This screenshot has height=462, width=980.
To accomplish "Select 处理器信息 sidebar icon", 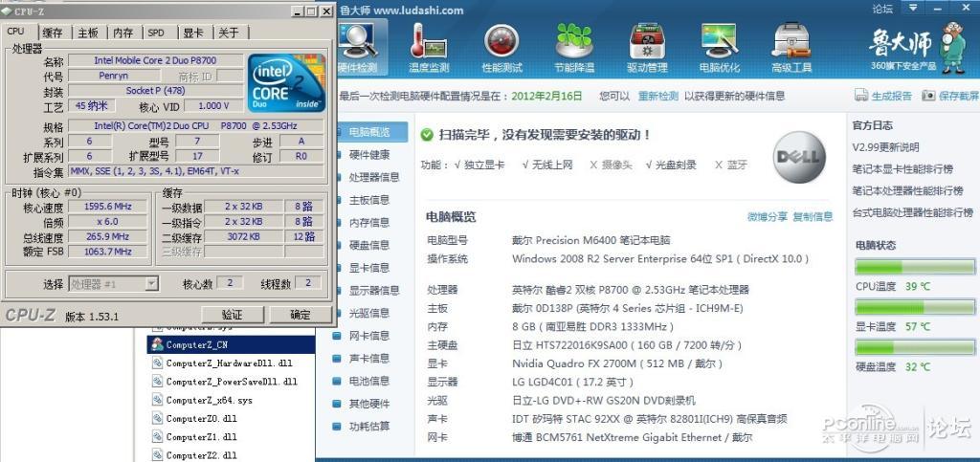I will click(x=338, y=177).
